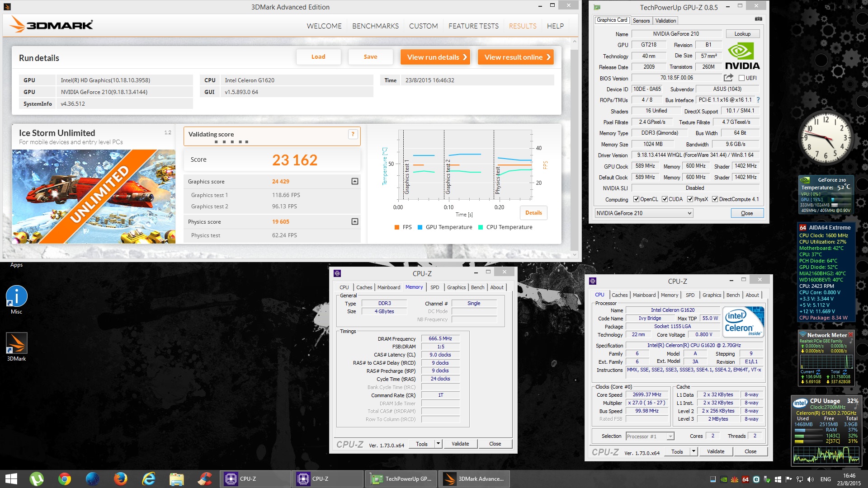This screenshot has height=488, width=868.
Task: Click the 3DMark logo in the header
Action: tap(52, 25)
